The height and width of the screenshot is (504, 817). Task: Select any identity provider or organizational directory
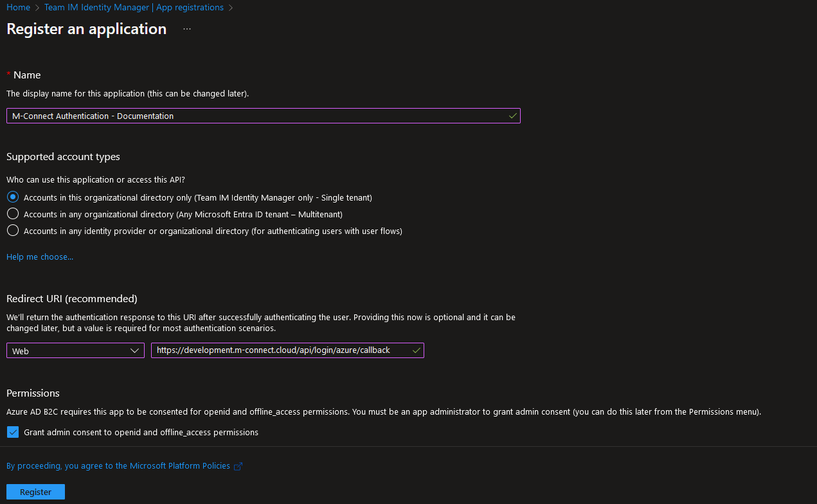(13, 231)
